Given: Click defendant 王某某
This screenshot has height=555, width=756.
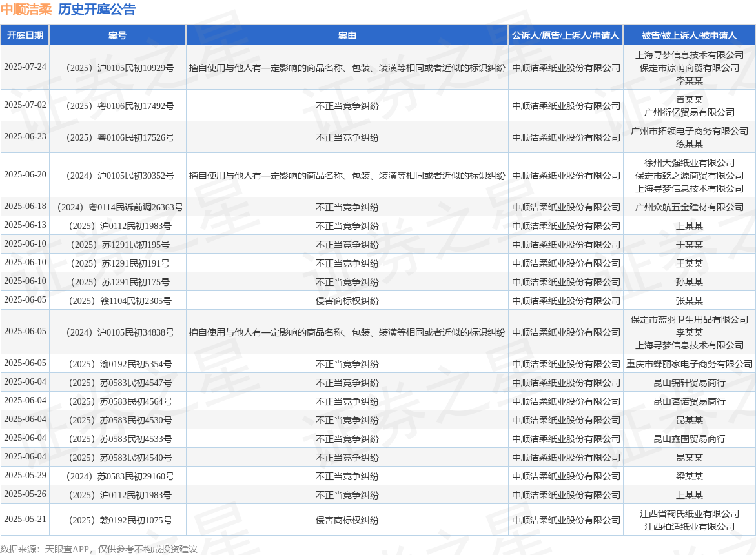Looking at the screenshot, I should click(x=689, y=263).
